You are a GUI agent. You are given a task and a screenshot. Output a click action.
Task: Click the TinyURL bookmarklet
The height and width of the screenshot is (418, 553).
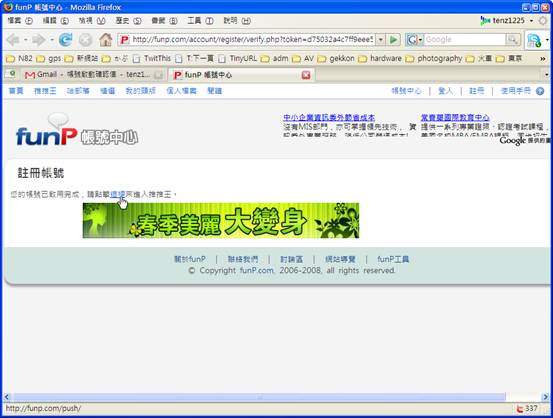click(238, 58)
